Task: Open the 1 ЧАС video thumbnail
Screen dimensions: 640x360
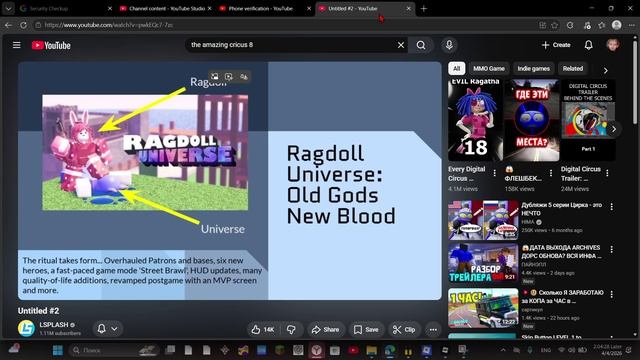Action: click(x=483, y=308)
